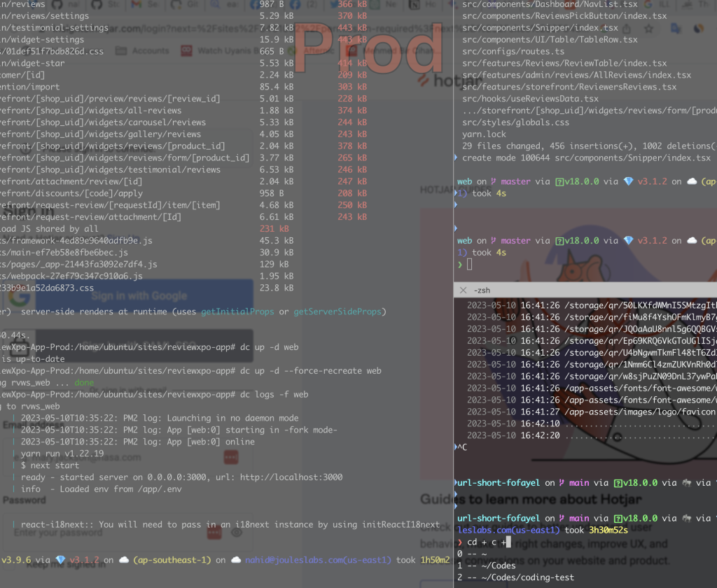
Task: Select the -zsh tab label
Action: [482, 290]
